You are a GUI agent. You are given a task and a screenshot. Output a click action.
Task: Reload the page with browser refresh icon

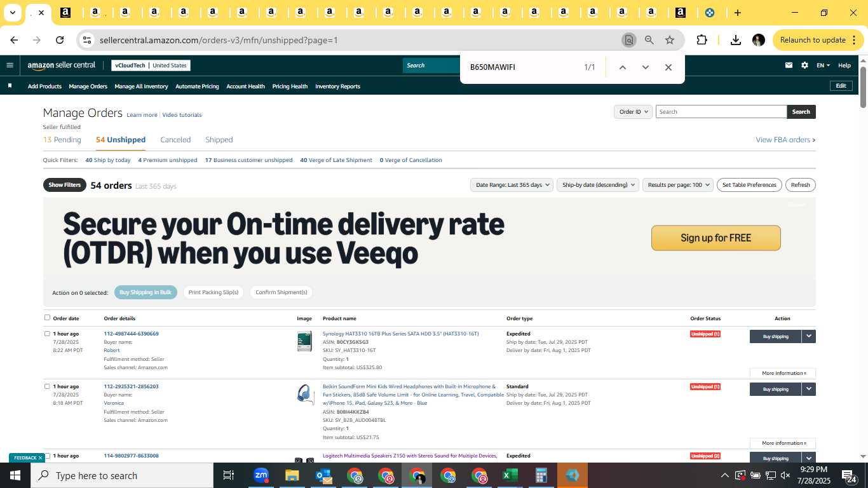pyautogui.click(x=60, y=40)
